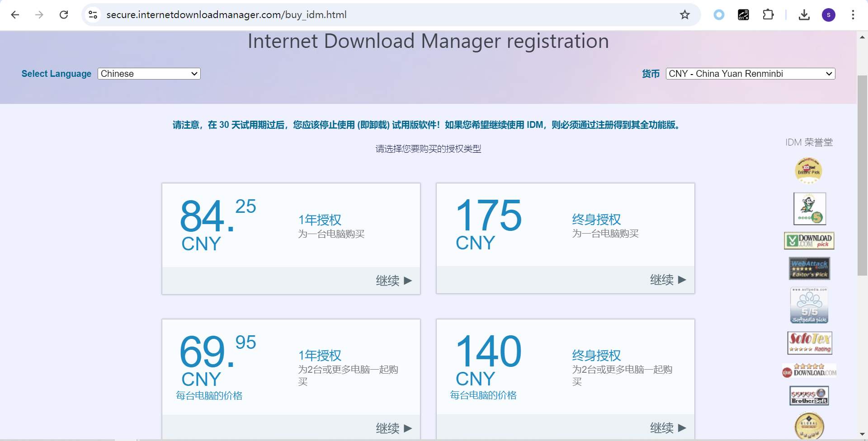Screen dimensions: 868x441
Task: Open the Chrome profile avatar
Action: click(x=828, y=15)
